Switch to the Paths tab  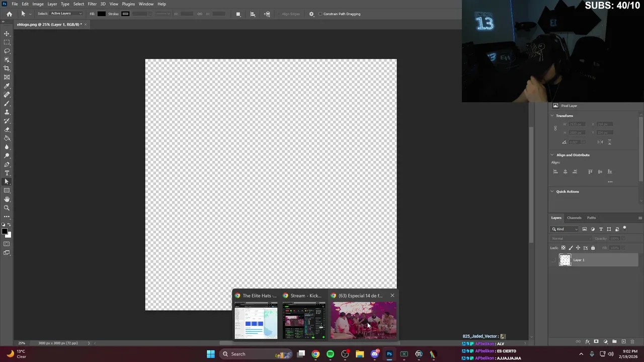591,218
